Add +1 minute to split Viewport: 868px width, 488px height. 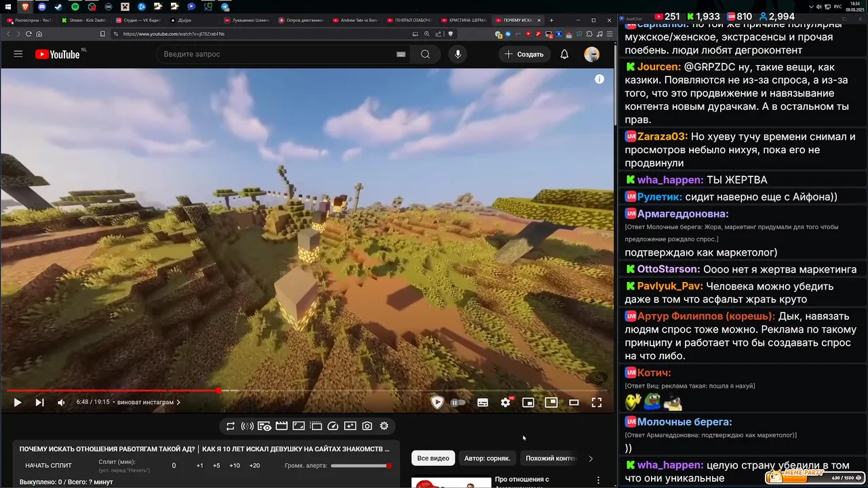pos(199,466)
